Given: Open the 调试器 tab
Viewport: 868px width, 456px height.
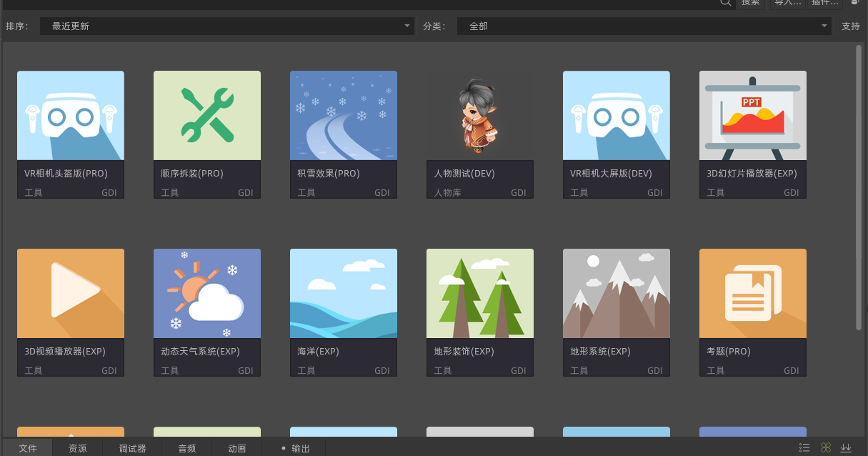Looking at the screenshot, I should [132, 448].
